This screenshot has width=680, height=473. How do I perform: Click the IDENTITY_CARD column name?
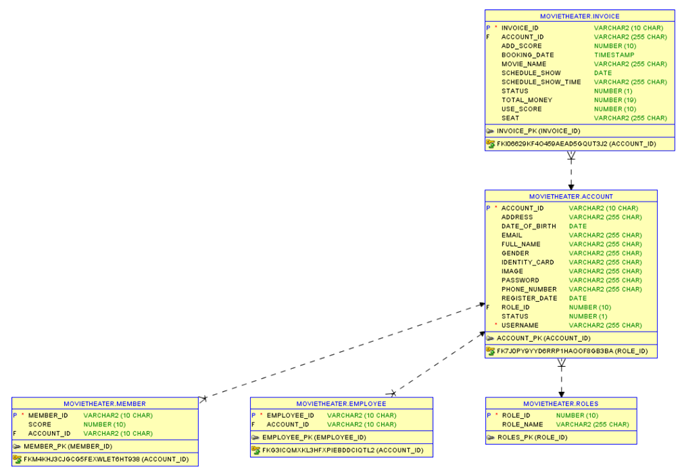[527, 262]
